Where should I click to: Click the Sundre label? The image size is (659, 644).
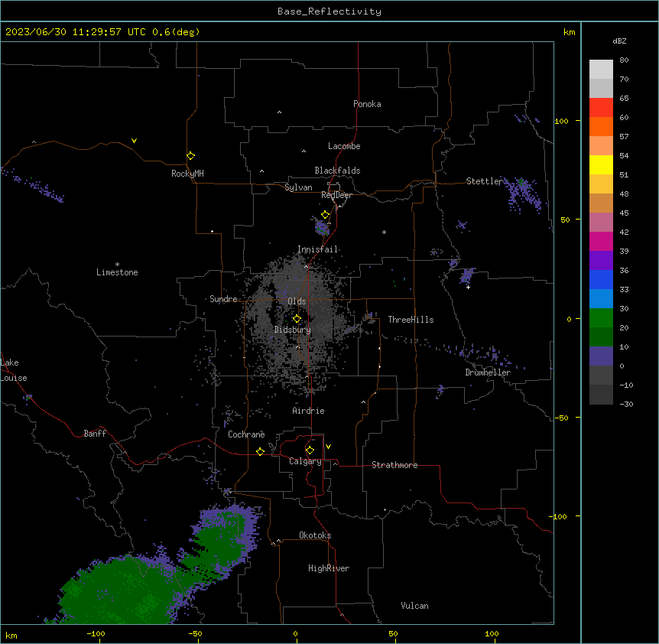223,299
